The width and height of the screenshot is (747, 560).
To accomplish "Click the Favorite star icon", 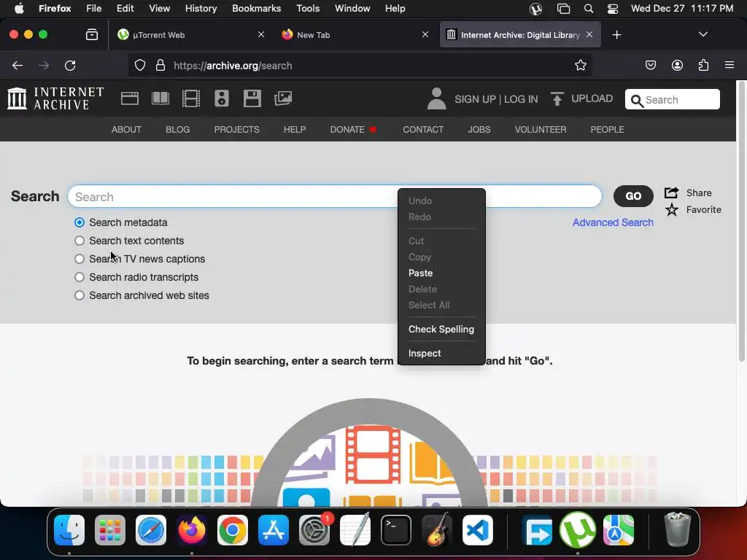I will [672, 209].
